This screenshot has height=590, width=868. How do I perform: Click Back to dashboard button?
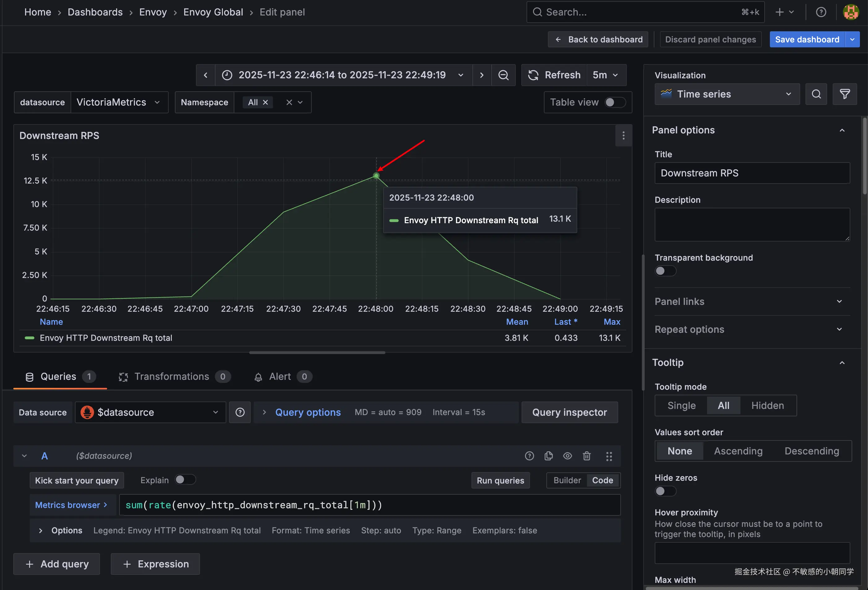(598, 40)
